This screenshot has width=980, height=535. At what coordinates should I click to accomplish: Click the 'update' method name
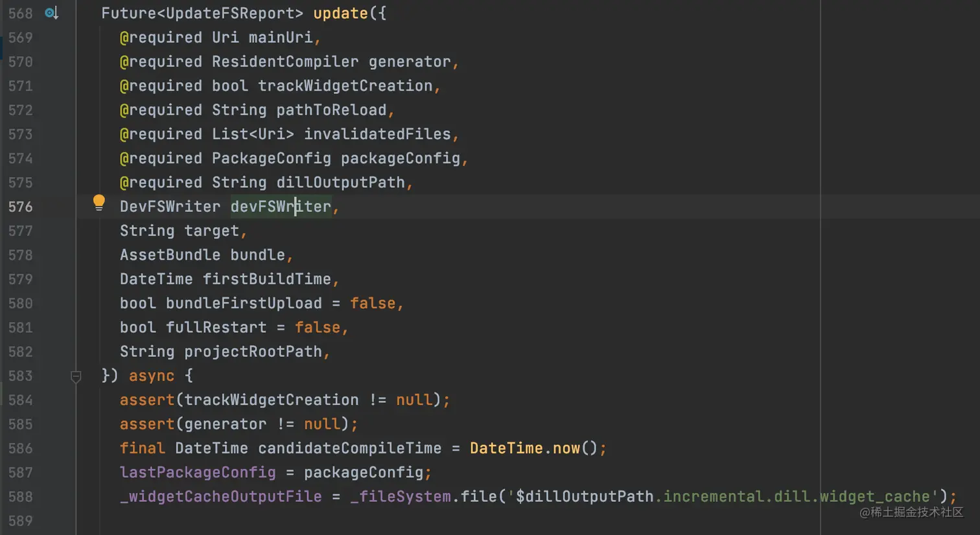tap(340, 13)
